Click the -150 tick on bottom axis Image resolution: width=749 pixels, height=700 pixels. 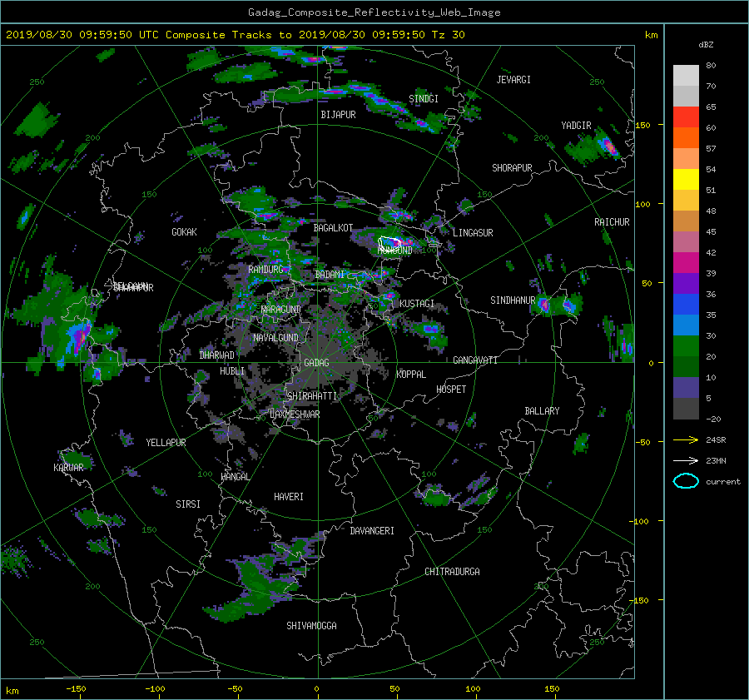pos(76,689)
